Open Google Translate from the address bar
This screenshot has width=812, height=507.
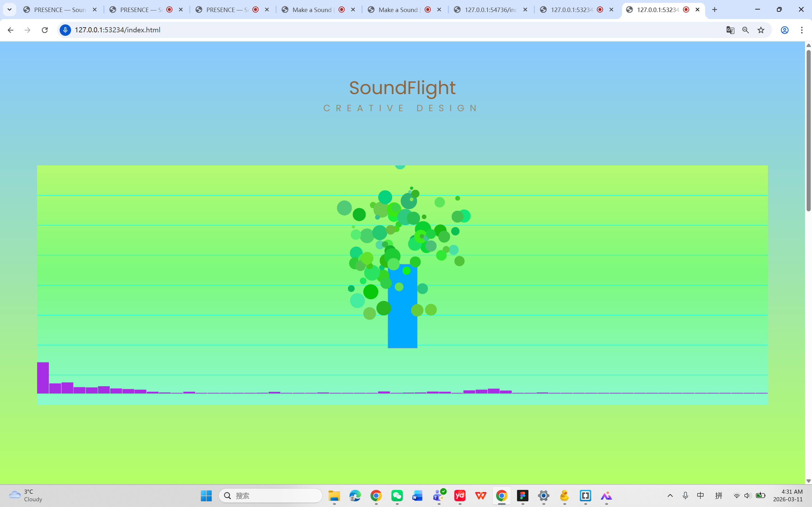coord(730,30)
